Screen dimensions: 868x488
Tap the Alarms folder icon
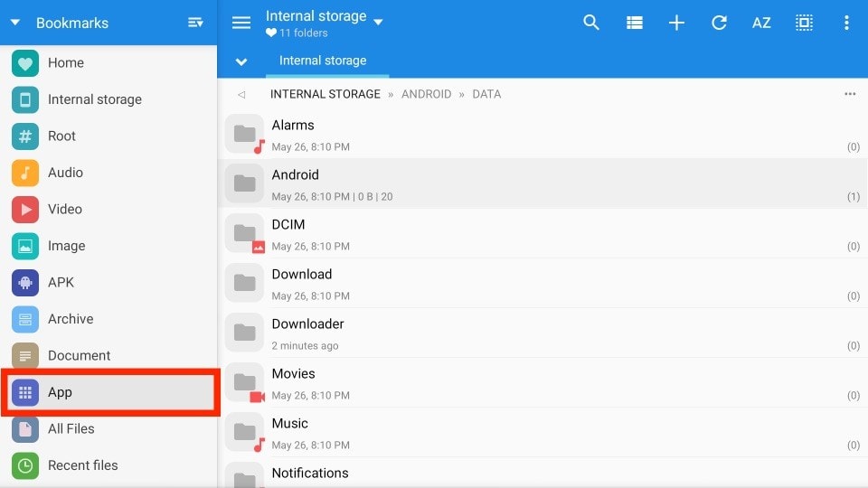click(x=244, y=134)
